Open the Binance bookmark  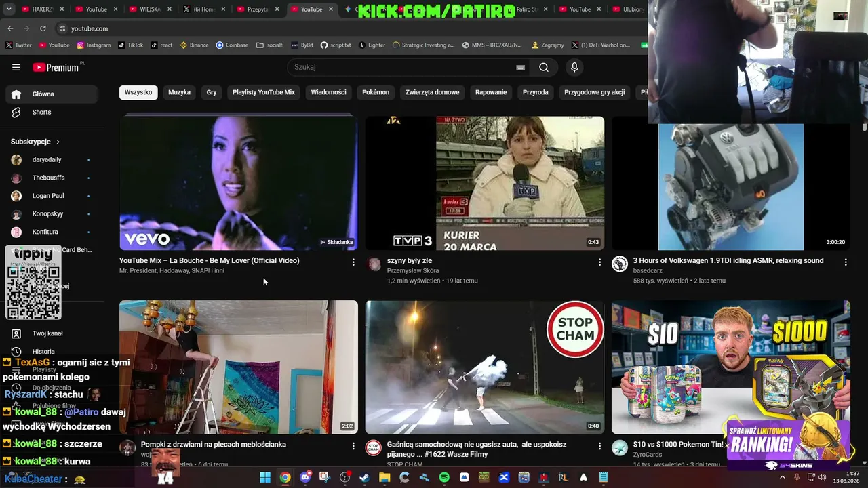(195, 45)
